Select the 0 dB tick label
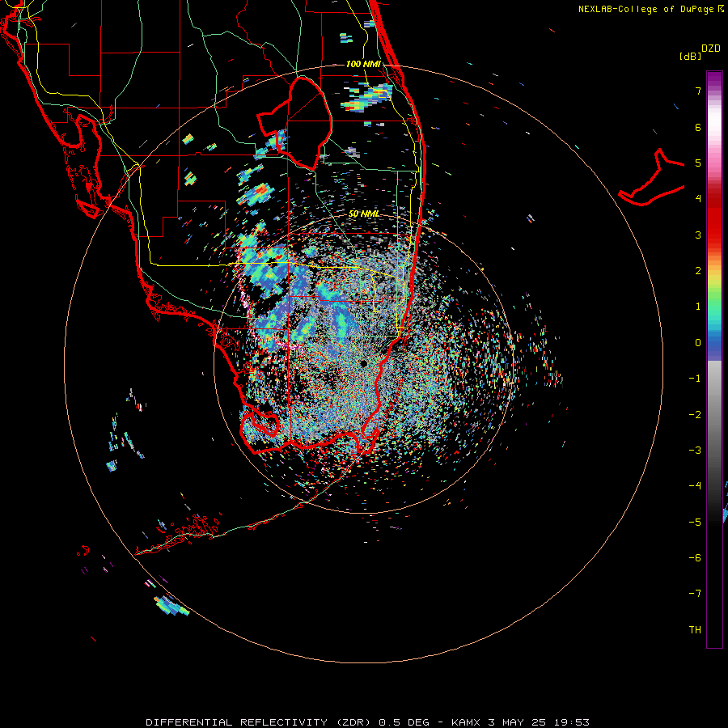Screen dimensions: 728x728 (698, 343)
